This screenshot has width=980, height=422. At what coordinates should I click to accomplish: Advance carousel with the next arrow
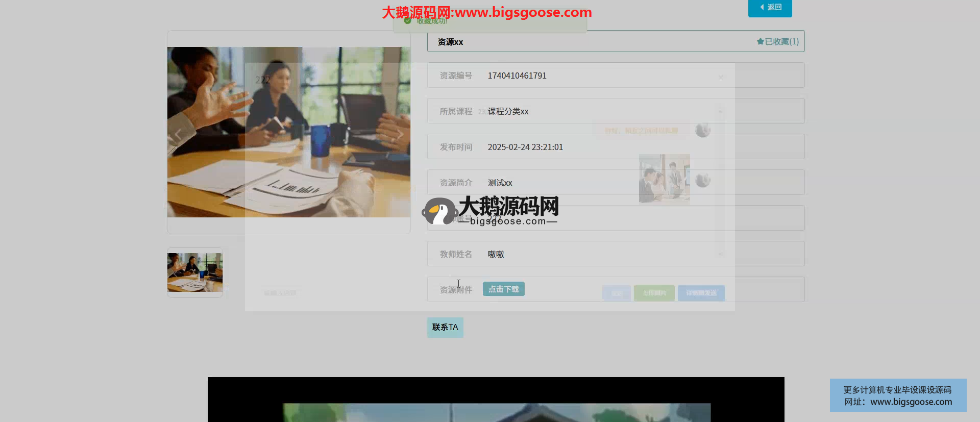401,135
